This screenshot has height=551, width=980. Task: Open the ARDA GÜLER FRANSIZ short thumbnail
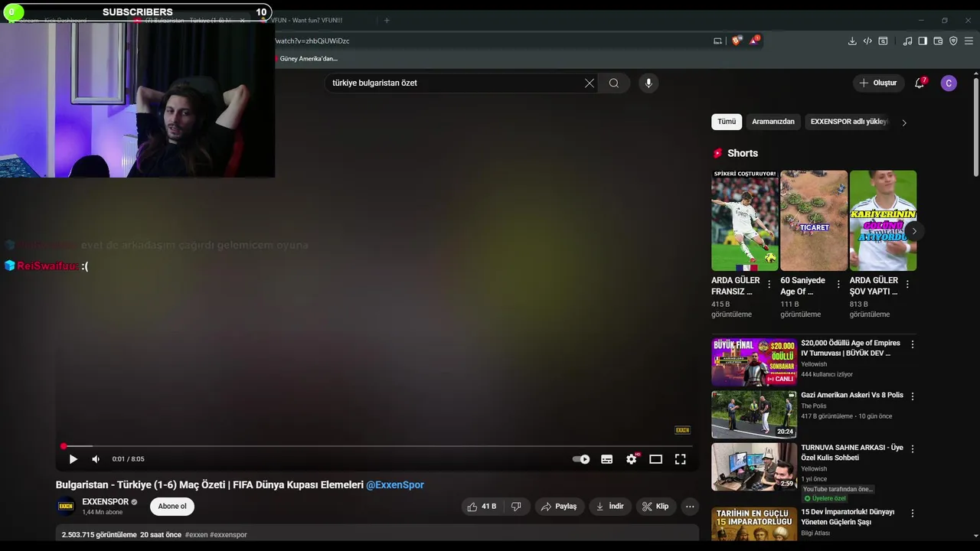[x=745, y=220]
